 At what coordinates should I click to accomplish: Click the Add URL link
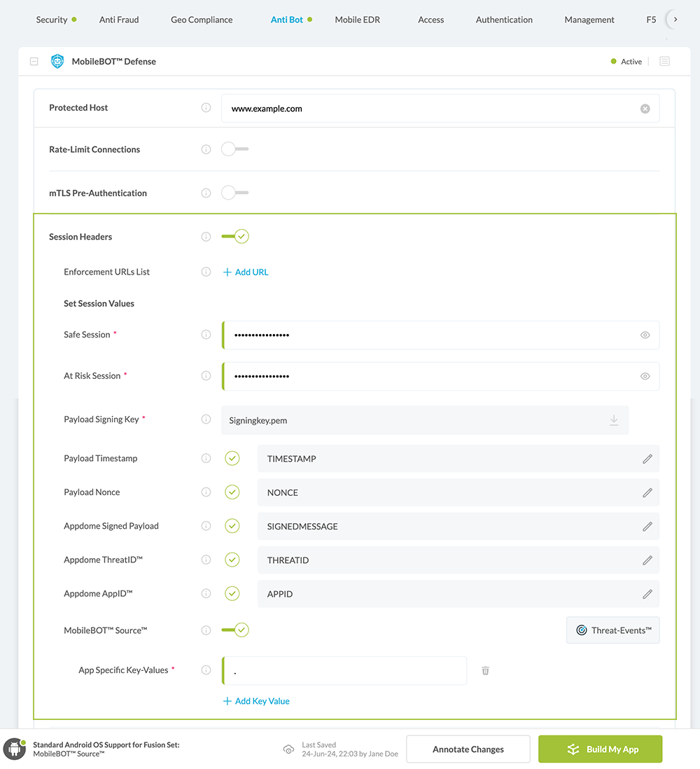click(x=246, y=272)
